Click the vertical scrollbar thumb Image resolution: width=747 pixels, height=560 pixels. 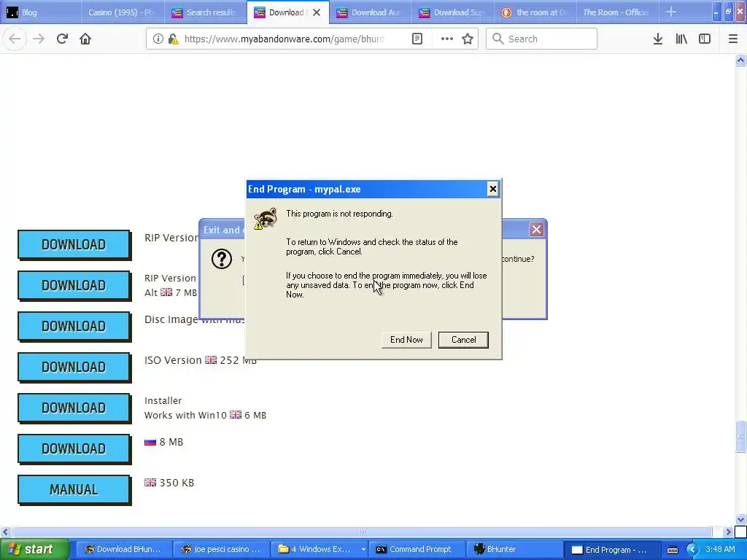(x=740, y=437)
